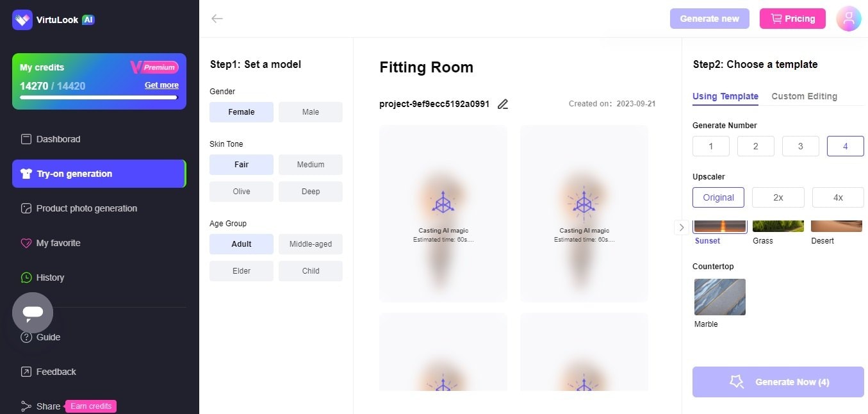Image resolution: width=868 pixels, height=414 pixels.
Task: Select Elder age group
Action: coord(242,271)
